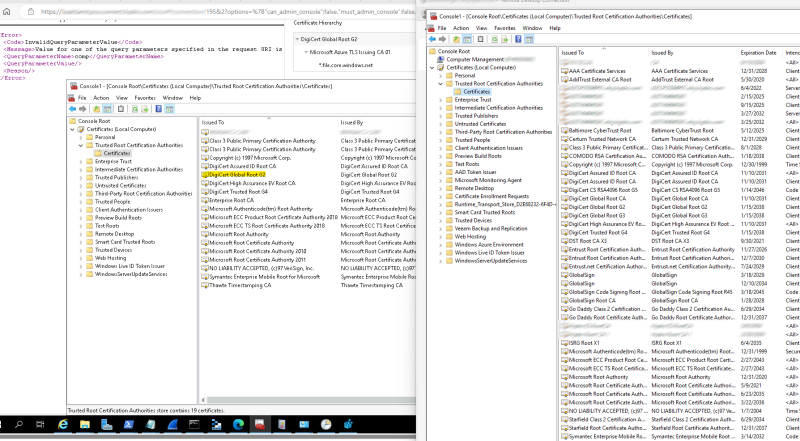800x441 pixels.
Task: Collapse Trusted Root Certification Authorities in left Console1
Action: [81, 145]
